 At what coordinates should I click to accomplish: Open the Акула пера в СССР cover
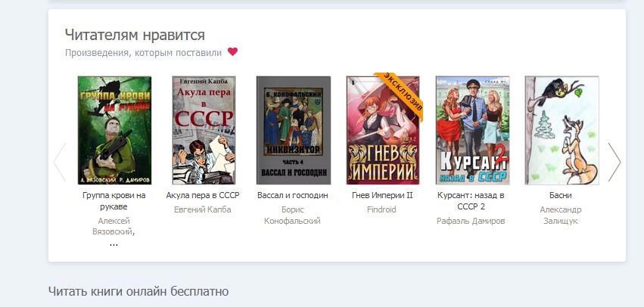click(x=204, y=130)
